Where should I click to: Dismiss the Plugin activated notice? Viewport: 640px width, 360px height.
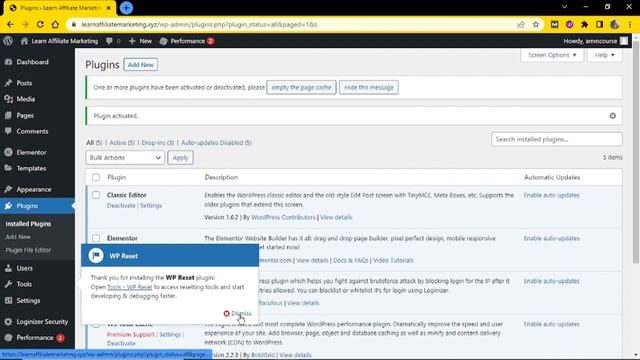point(613,116)
